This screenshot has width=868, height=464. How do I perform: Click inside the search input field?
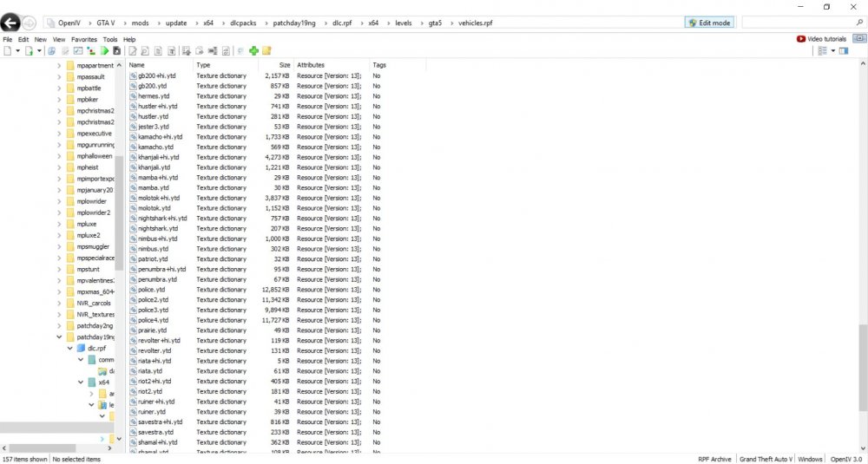tap(798, 23)
